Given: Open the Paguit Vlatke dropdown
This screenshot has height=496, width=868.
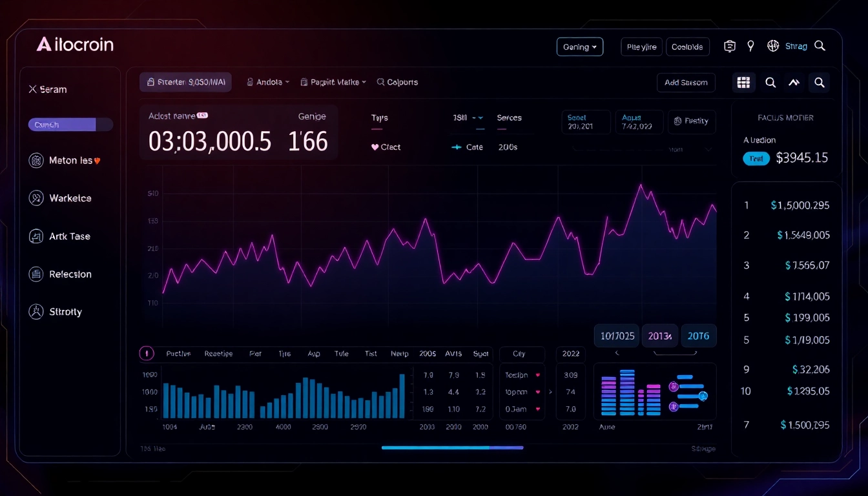Looking at the screenshot, I should coord(333,82).
